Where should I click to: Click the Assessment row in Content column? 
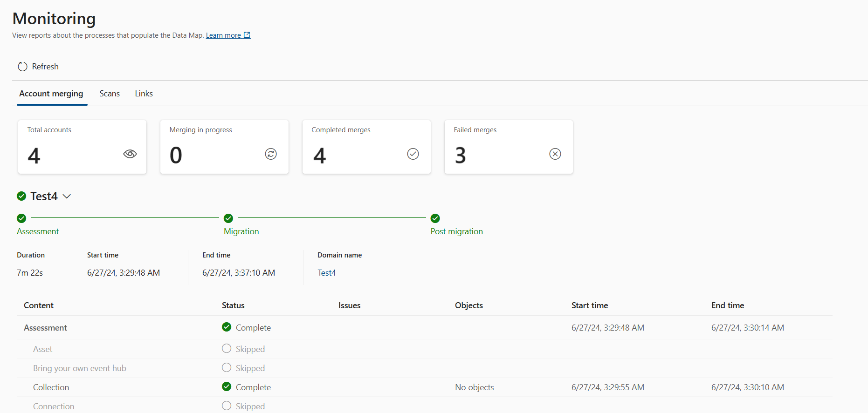click(x=46, y=328)
